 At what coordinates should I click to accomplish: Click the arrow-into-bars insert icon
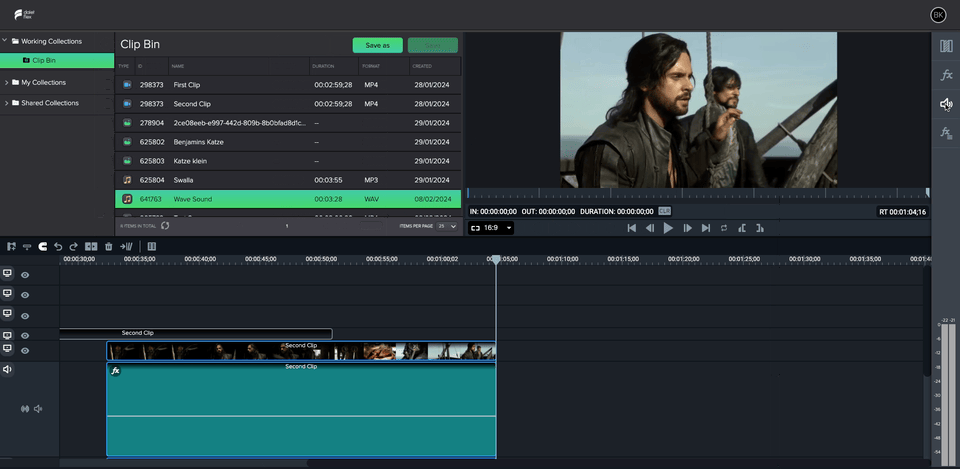[x=126, y=246]
